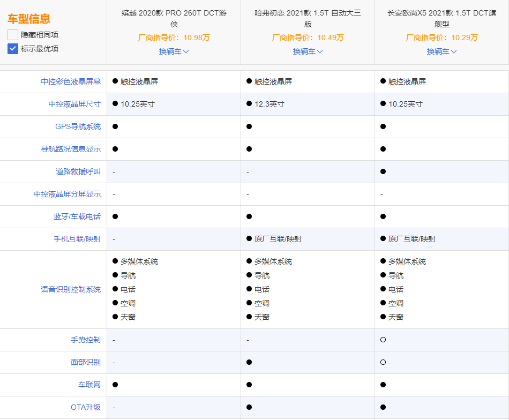Click the 厂商指导价：10.29万 price text

[x=442, y=37]
